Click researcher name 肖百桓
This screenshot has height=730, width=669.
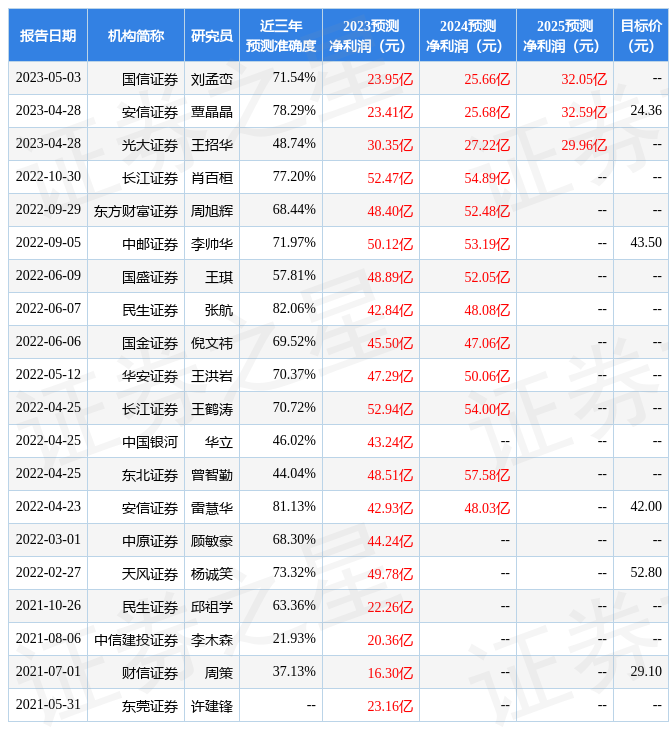pyautogui.click(x=212, y=178)
